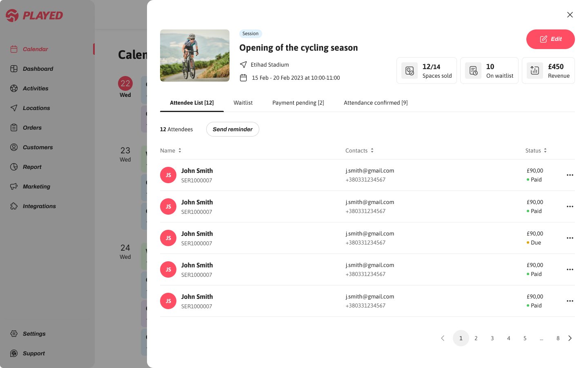Go to page 2 of attendees
The image size is (588, 368).
tap(476, 338)
